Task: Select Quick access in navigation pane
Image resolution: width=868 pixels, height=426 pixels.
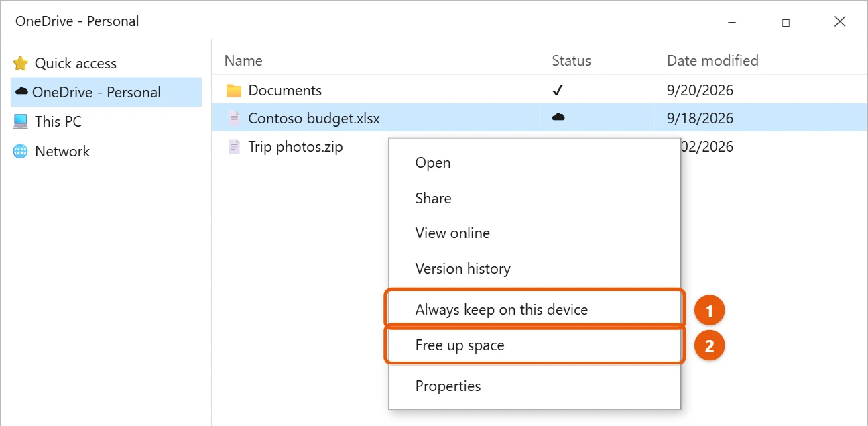Action: pyautogui.click(x=106, y=63)
